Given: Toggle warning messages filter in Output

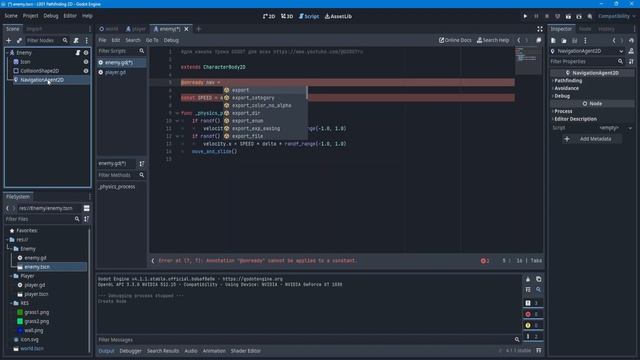Looking at the screenshot, I should (533, 325).
